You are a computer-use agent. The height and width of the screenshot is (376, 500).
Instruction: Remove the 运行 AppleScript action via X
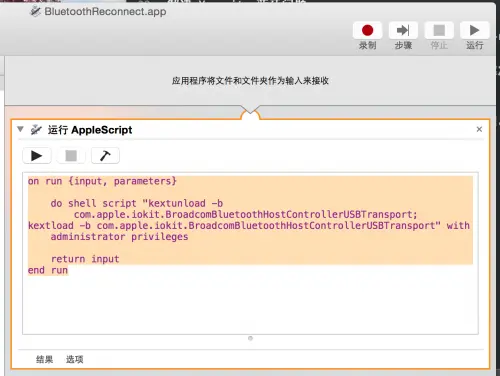click(x=479, y=129)
